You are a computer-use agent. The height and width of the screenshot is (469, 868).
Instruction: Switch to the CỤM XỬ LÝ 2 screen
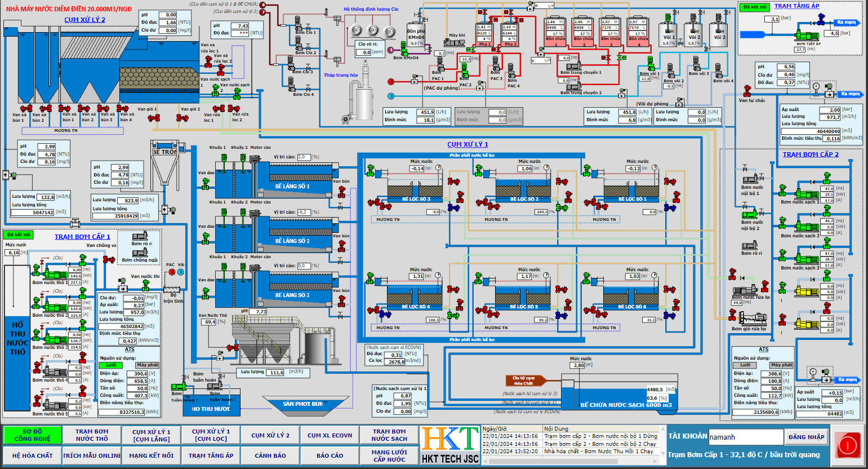pyautogui.click(x=270, y=435)
